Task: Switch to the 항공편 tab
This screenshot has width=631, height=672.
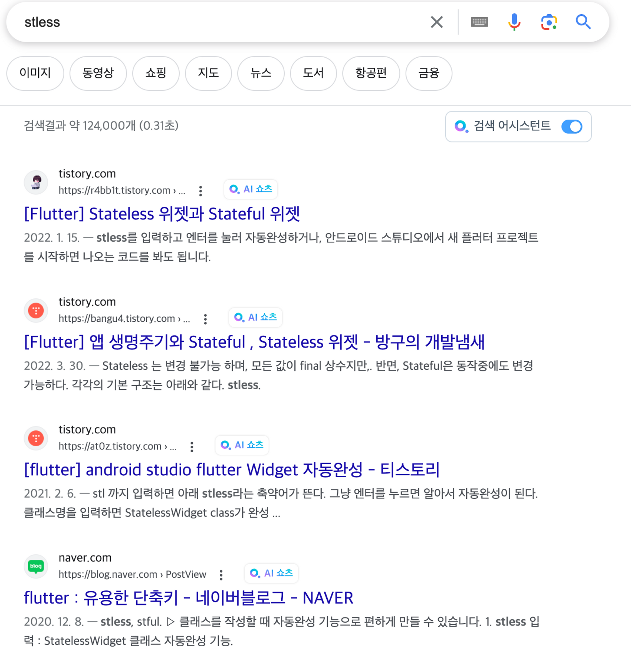Action: (x=371, y=73)
